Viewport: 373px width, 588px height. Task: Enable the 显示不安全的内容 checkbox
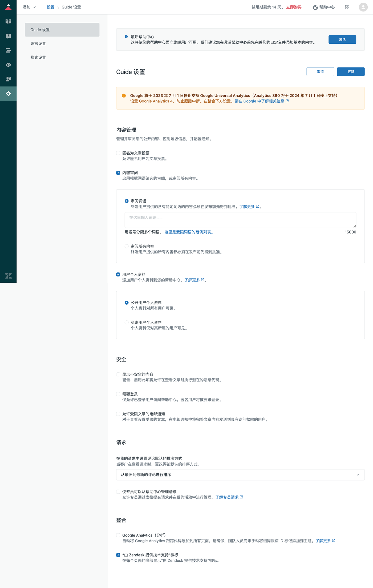coord(118,374)
